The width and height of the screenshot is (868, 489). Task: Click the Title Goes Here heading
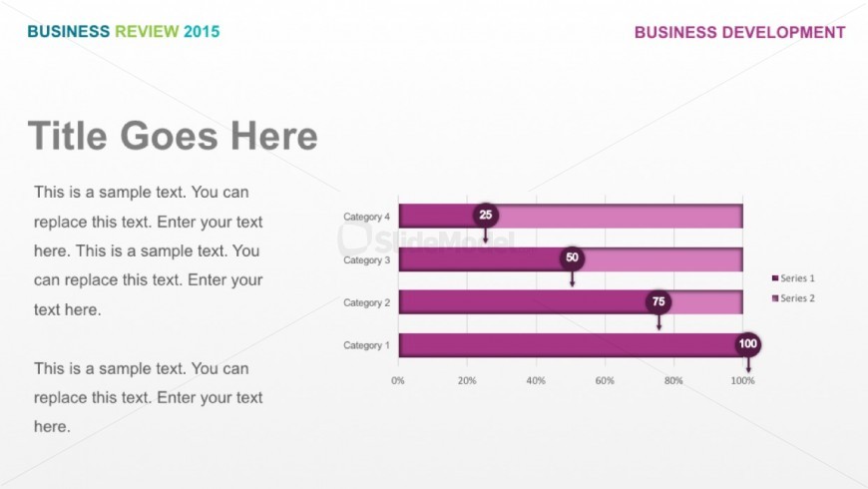pyautogui.click(x=173, y=136)
